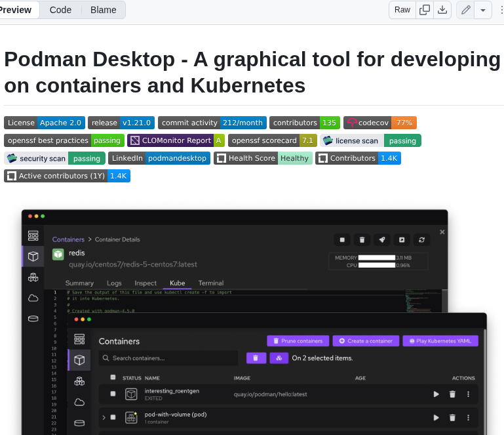This screenshot has height=435, width=504.
Task: Open the contributors 135 badge
Action: coord(305,123)
